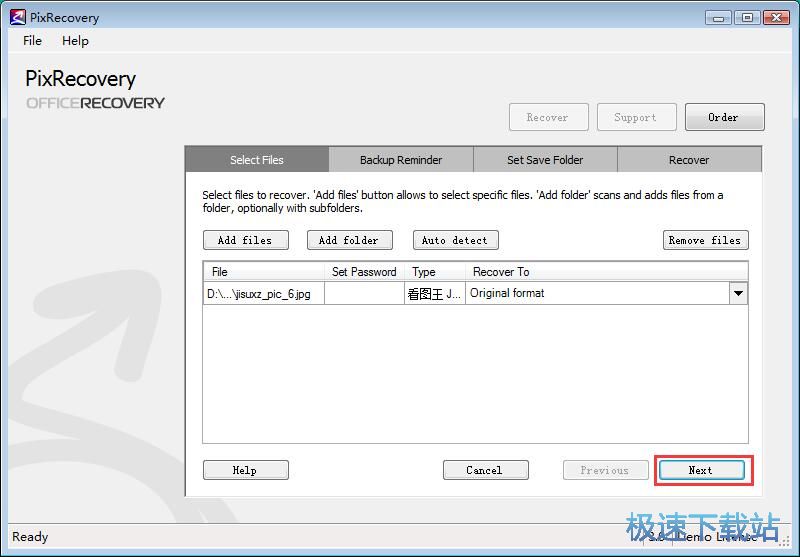The image size is (800, 557).
Task: Click the Support button
Action: coord(637,117)
